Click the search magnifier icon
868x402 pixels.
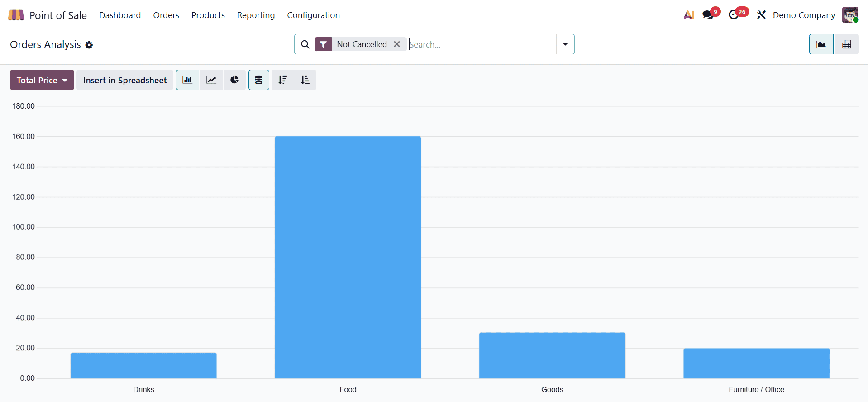[305, 44]
